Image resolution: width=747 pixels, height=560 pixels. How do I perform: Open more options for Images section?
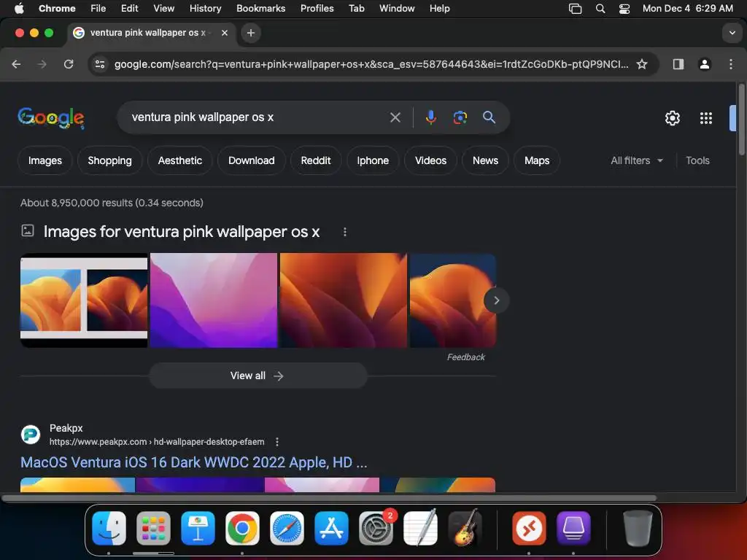point(345,232)
